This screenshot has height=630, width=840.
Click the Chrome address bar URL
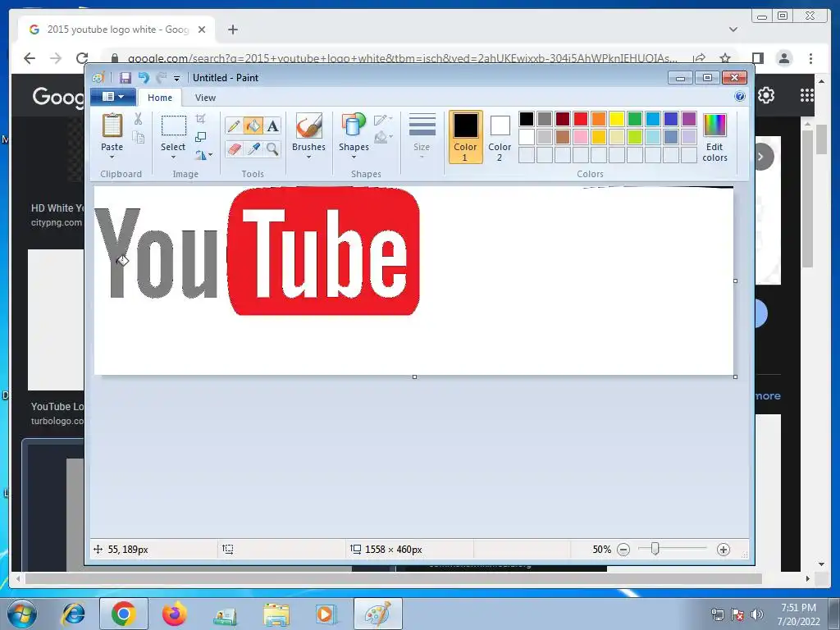402,58
